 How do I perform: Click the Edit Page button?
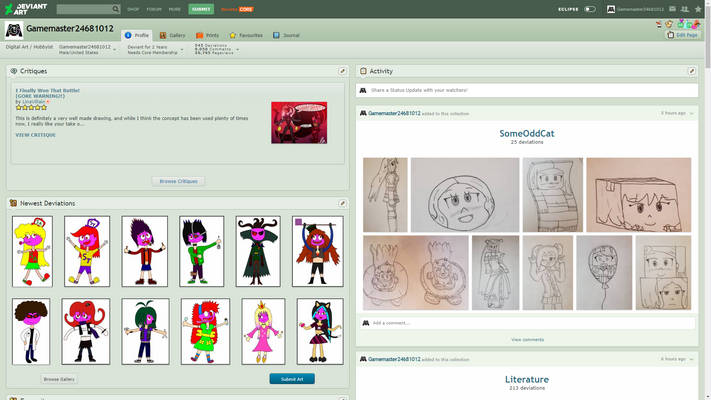tap(682, 35)
